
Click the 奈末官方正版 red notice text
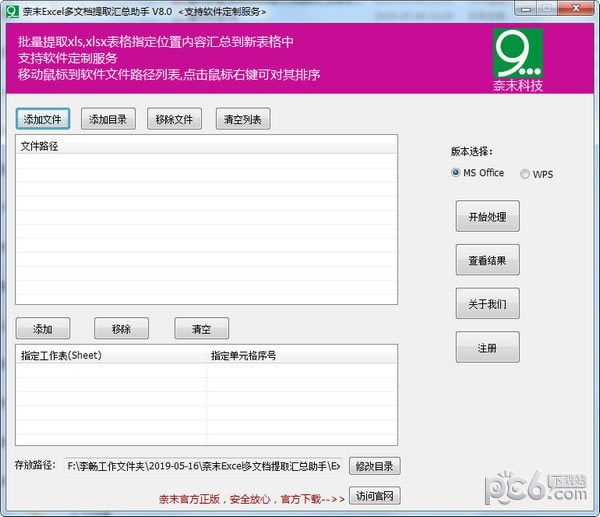point(251,499)
